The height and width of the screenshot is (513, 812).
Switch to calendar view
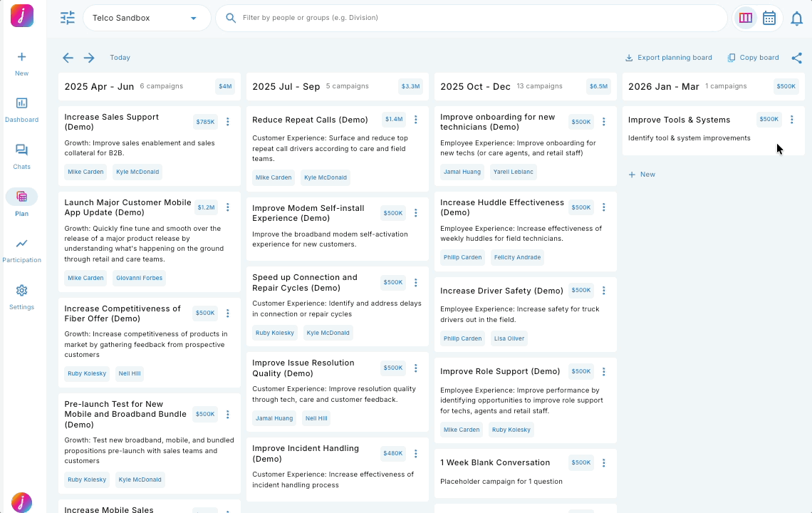(769, 18)
